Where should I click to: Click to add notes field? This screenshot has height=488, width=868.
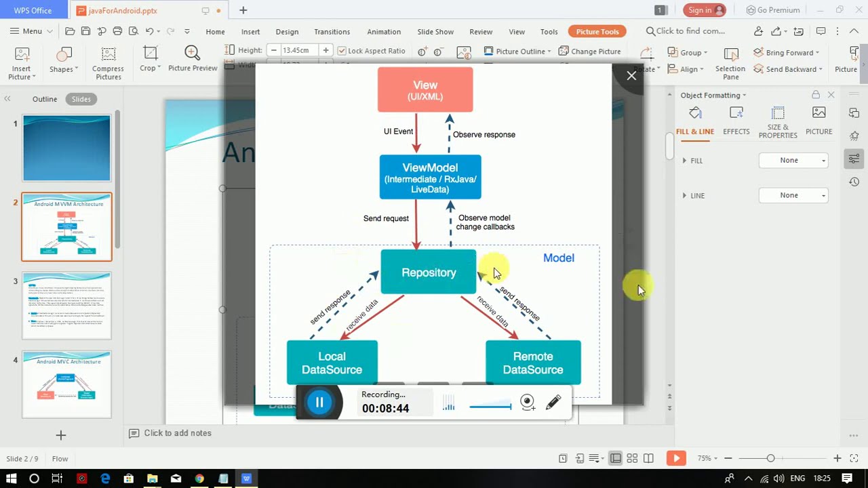pyautogui.click(x=178, y=433)
